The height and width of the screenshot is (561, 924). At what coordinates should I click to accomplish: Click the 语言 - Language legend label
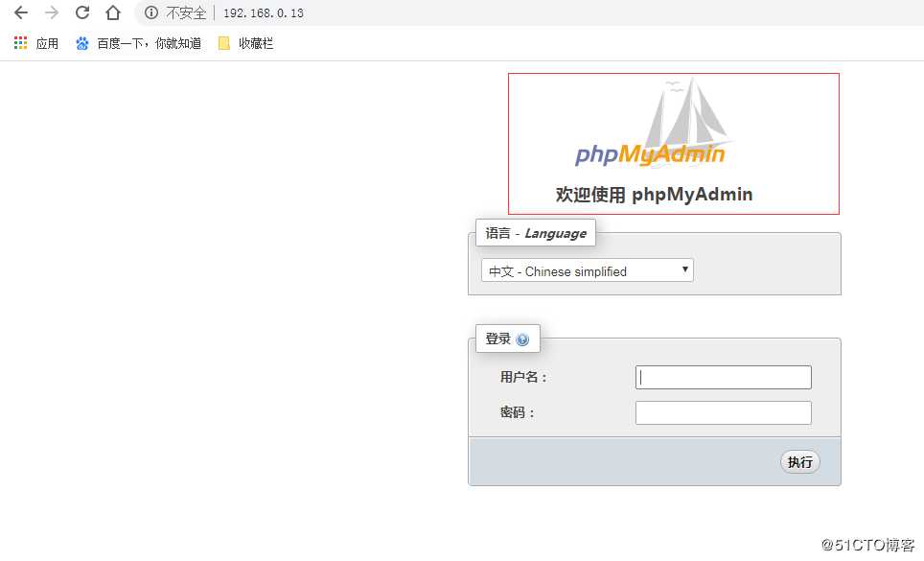pos(536,233)
